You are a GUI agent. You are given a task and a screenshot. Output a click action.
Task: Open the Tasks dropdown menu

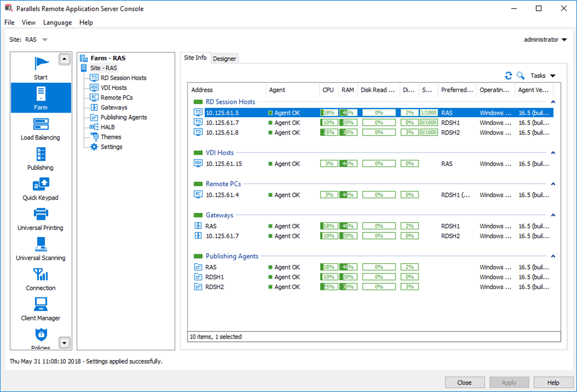[x=543, y=75]
